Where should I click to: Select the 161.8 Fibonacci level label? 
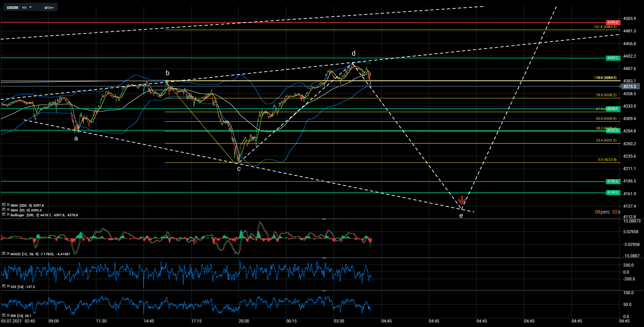coord(605,27)
